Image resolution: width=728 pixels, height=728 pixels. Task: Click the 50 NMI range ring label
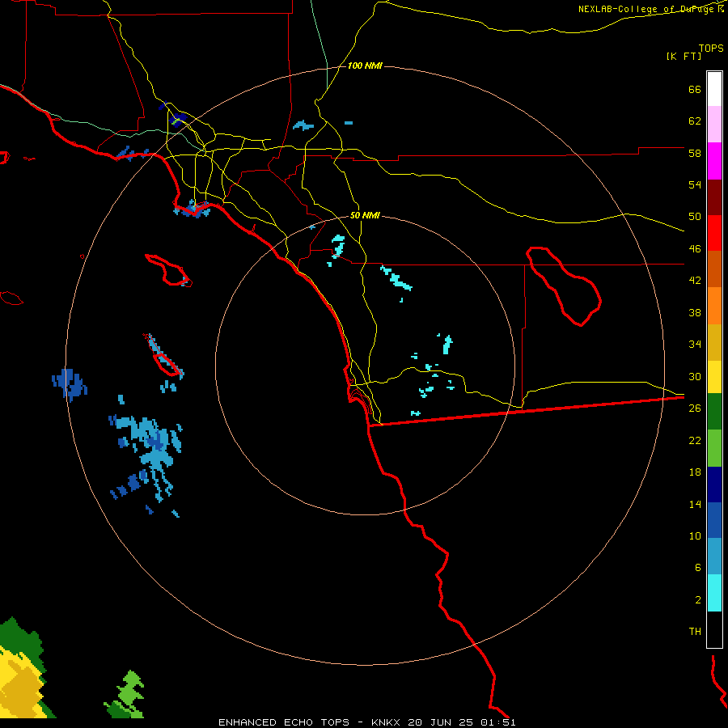point(365,215)
